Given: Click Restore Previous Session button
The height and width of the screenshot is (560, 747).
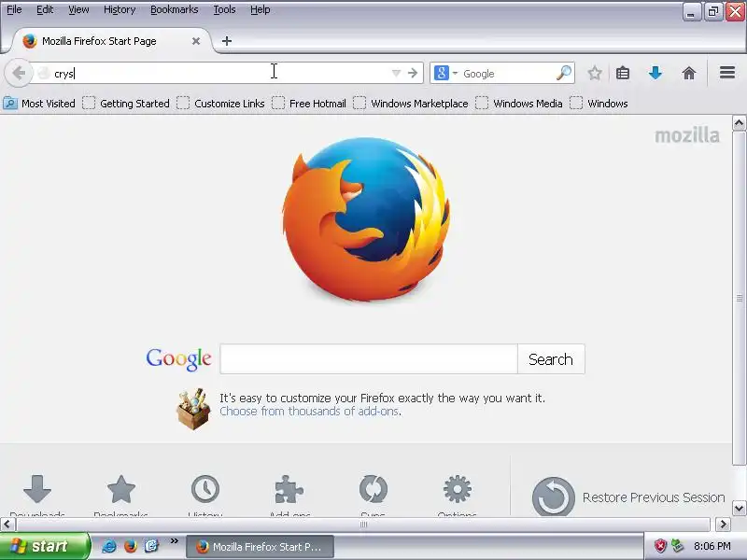Looking at the screenshot, I should pos(628,497).
